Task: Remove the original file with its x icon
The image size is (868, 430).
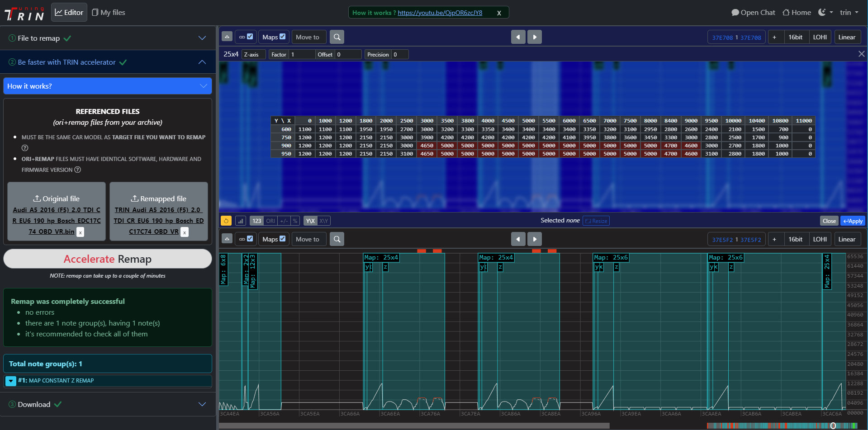Action: [80, 232]
